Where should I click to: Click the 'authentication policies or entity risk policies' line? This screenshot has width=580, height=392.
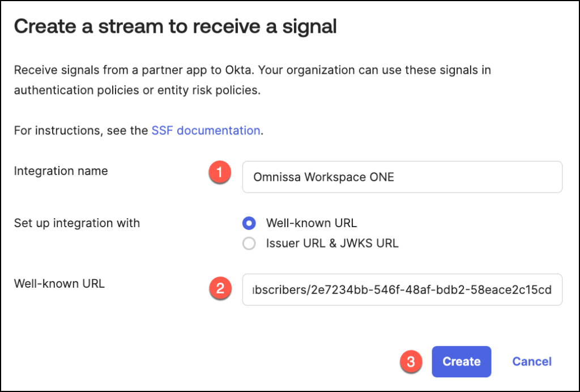137,90
